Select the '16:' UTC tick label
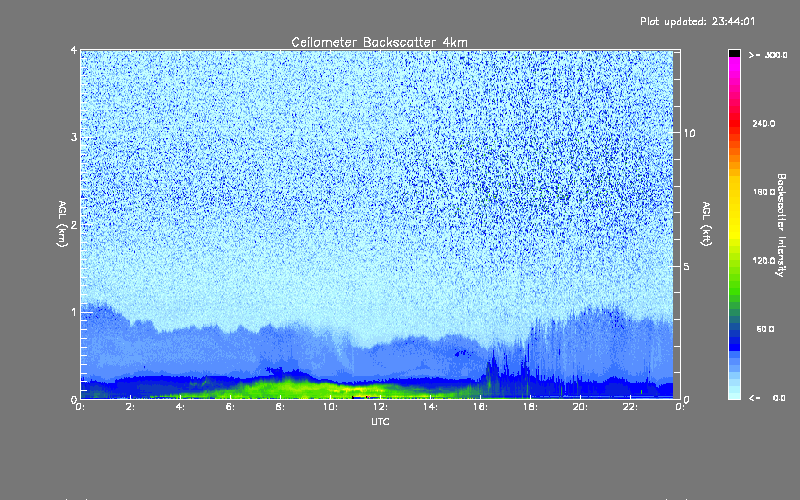Screen dimensions: 800x500 click(481, 407)
